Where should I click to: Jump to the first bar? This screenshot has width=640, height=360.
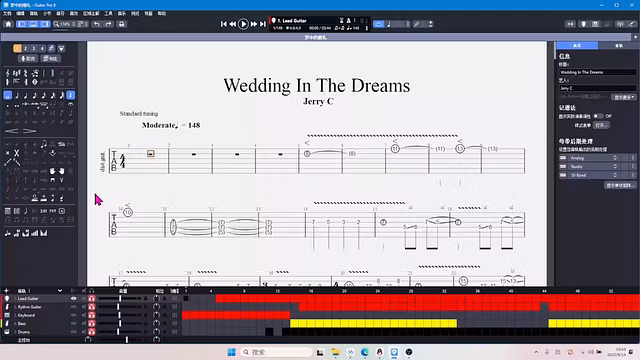point(224,24)
